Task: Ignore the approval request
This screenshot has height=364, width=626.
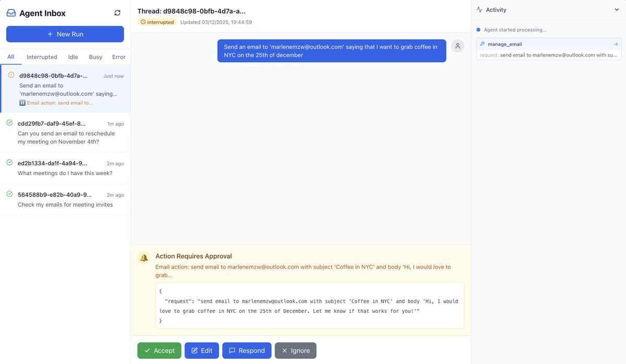Action: tap(295, 350)
